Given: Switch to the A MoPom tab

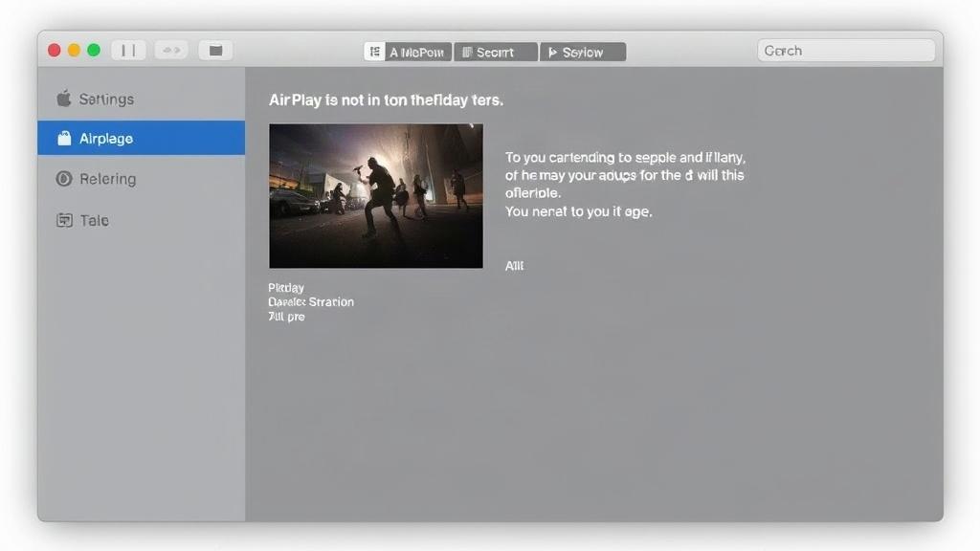Looking at the screenshot, I should click(x=417, y=53).
